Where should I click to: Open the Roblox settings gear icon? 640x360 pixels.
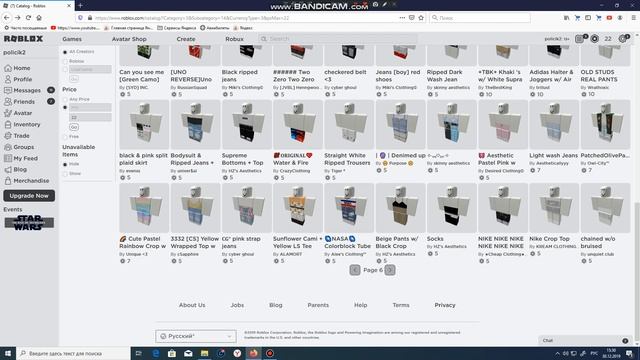click(623, 39)
